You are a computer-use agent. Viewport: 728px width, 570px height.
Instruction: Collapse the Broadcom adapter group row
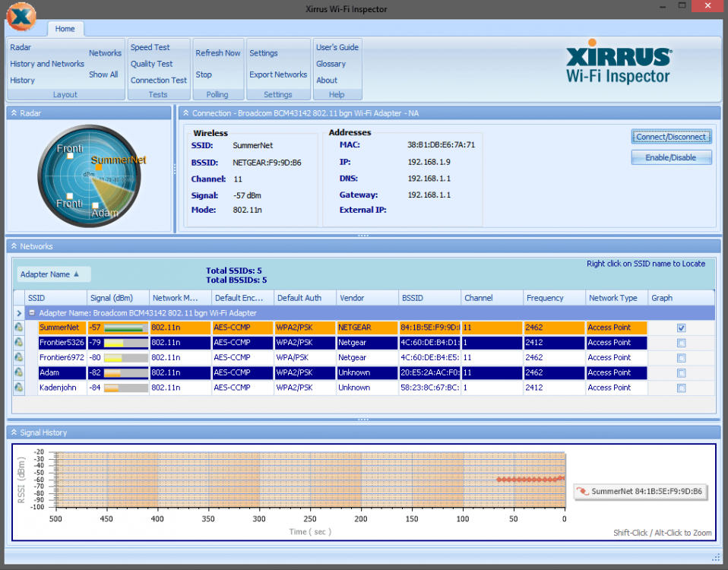(x=32, y=313)
